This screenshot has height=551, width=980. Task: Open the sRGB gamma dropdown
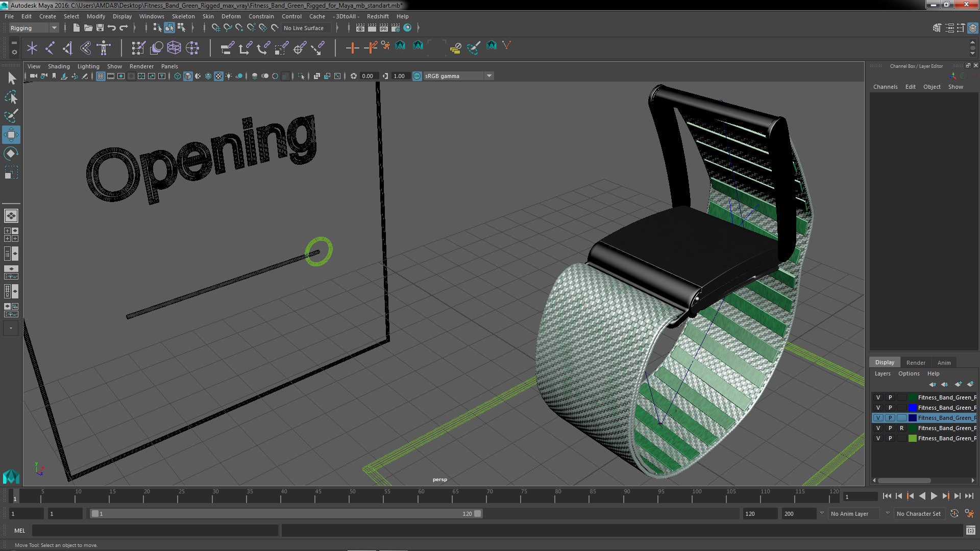coord(458,76)
